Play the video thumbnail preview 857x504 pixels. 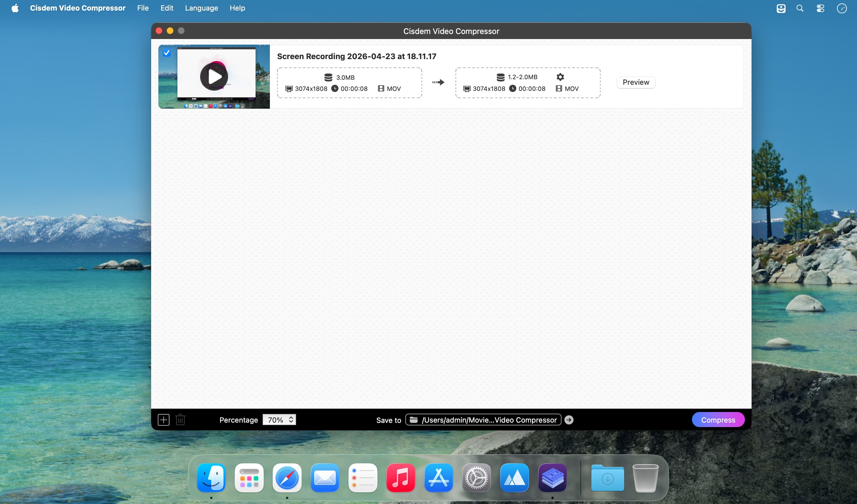[x=214, y=76]
